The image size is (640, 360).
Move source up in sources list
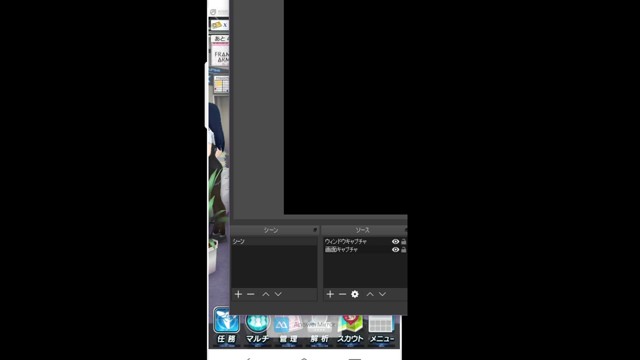[x=370, y=294]
